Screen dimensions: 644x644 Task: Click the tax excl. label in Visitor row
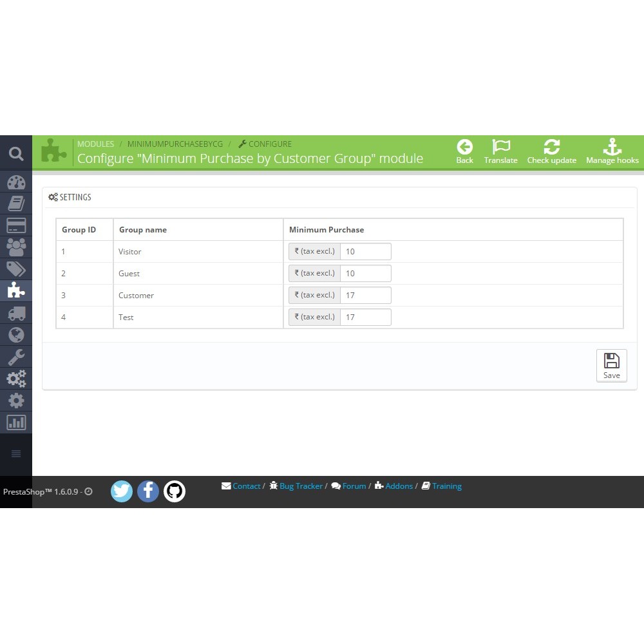[315, 251]
